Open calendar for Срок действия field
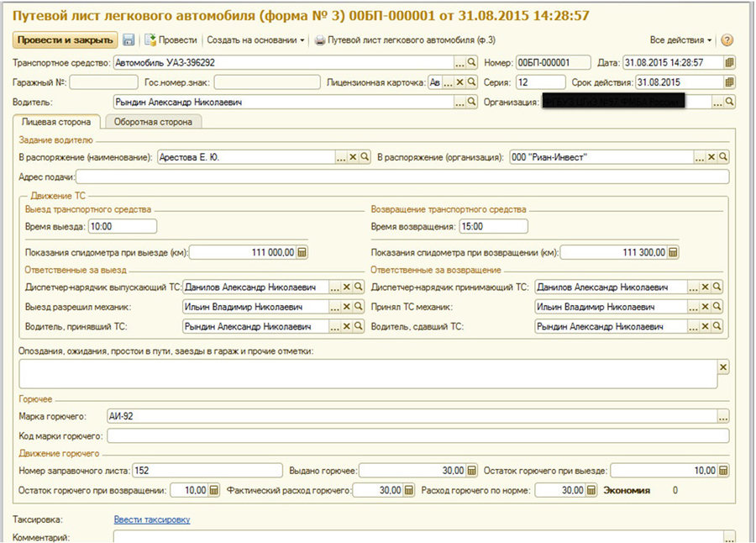 [x=729, y=82]
